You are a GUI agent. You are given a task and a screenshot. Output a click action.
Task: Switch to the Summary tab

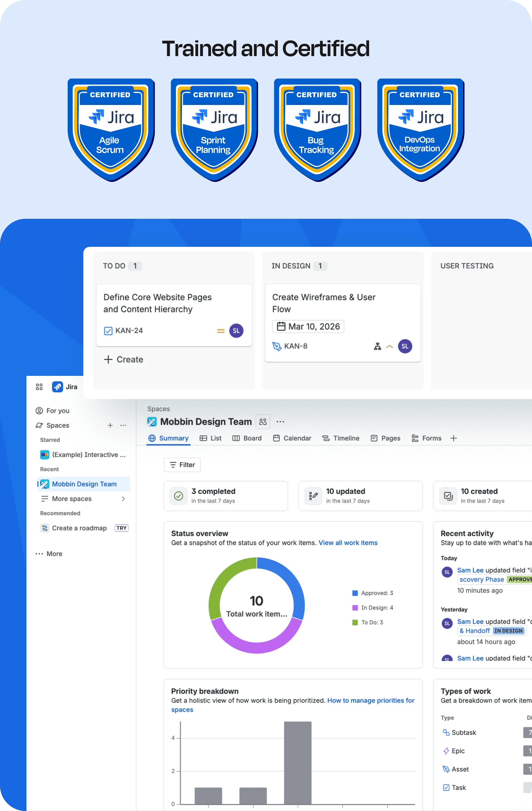tap(169, 438)
